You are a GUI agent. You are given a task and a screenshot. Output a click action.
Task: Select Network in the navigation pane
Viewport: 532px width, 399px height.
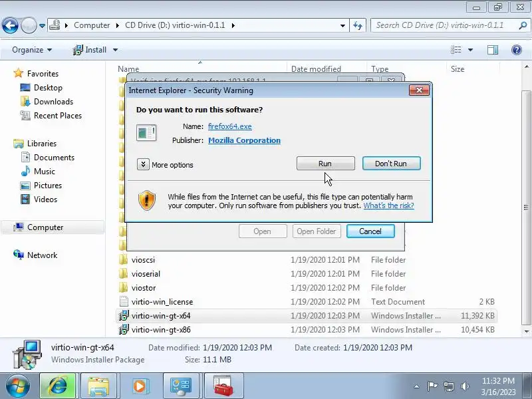42,255
